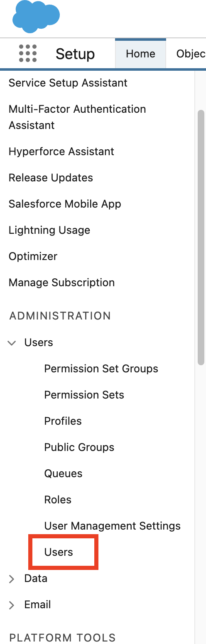The image size is (206, 644).
Task: Select Profiles in the sidebar
Action: tap(63, 421)
